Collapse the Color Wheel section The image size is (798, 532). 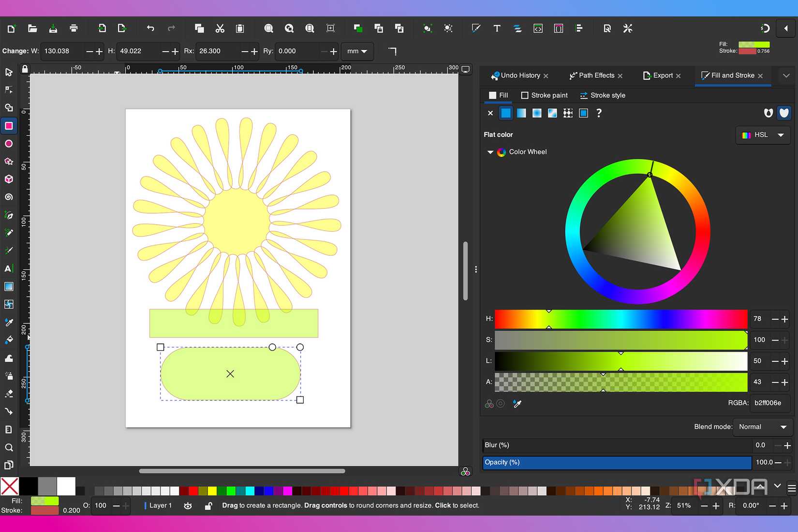pos(490,152)
